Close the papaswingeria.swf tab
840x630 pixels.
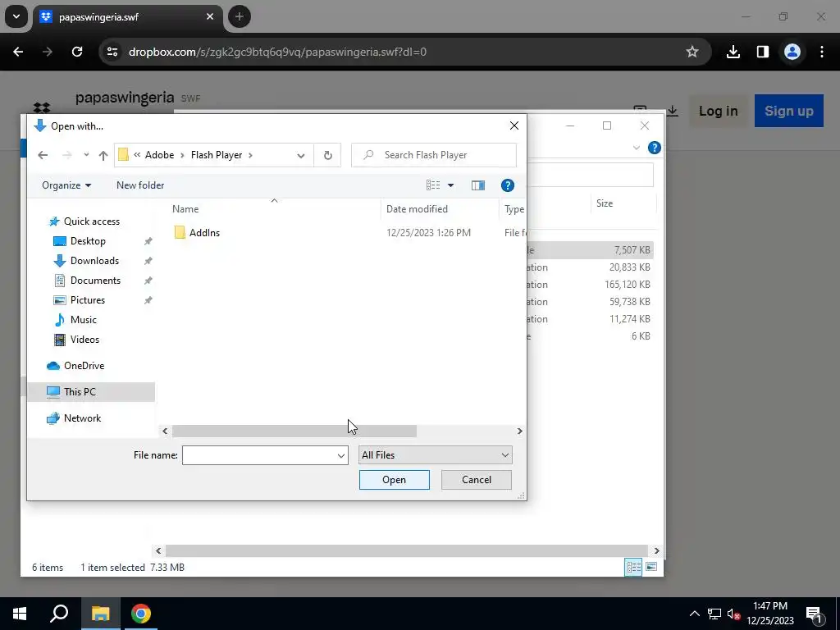click(x=210, y=16)
